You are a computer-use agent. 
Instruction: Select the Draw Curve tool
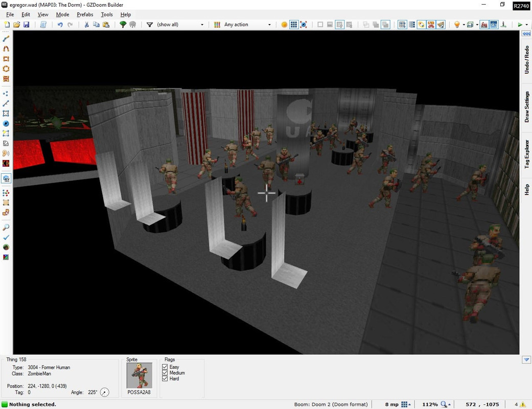click(x=6, y=49)
